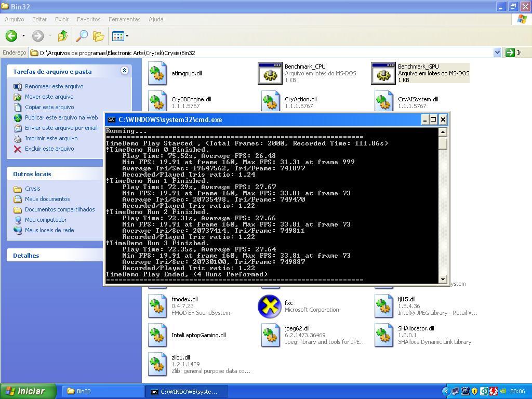Open the Ajuda menu
Viewport: 532px width, 399px height.
point(156,19)
